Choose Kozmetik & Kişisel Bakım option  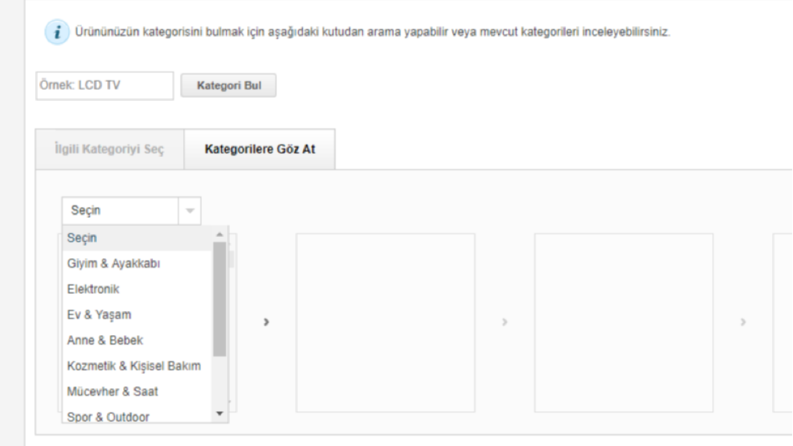[137, 366]
